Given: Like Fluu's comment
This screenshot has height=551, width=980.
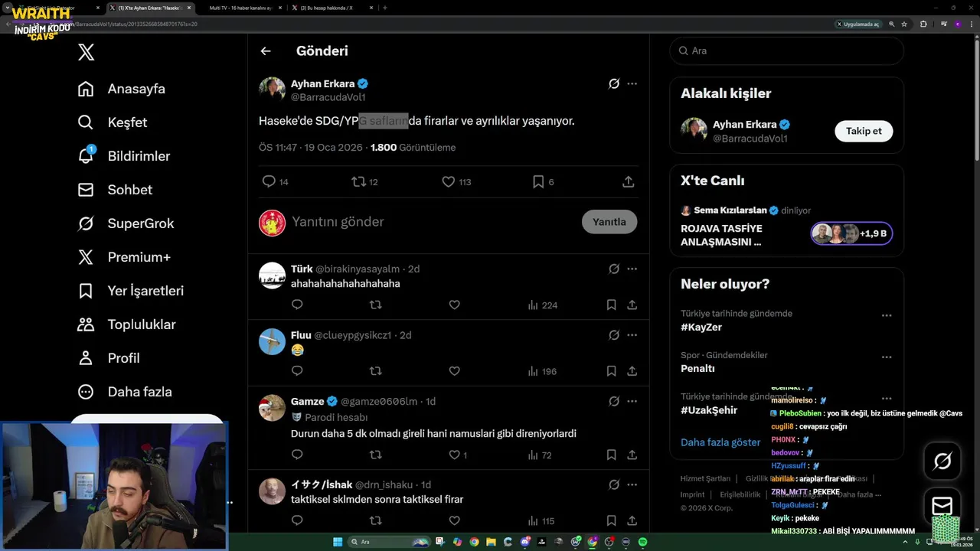Looking at the screenshot, I should pyautogui.click(x=454, y=371).
